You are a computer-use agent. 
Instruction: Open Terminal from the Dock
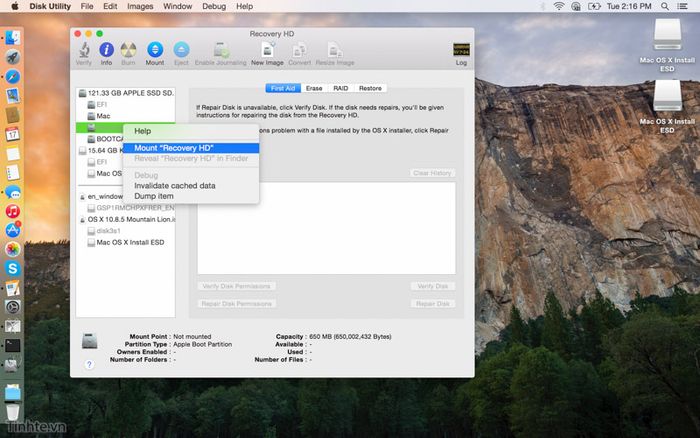pos(12,345)
